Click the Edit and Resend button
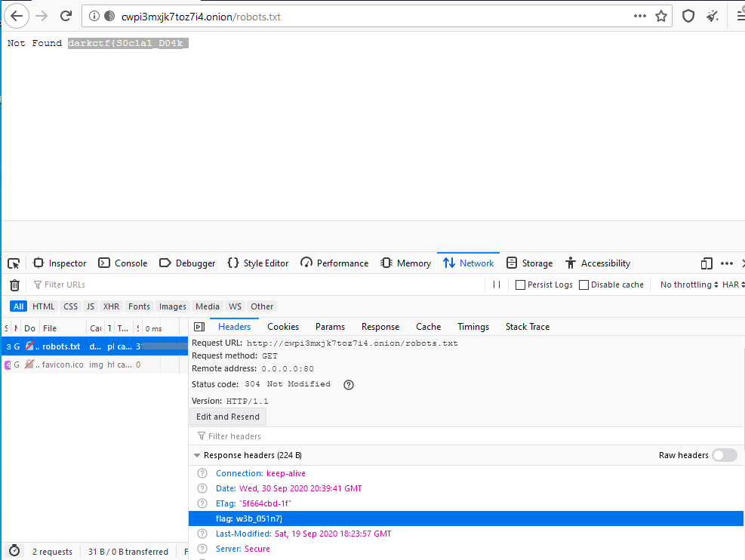 coord(228,417)
